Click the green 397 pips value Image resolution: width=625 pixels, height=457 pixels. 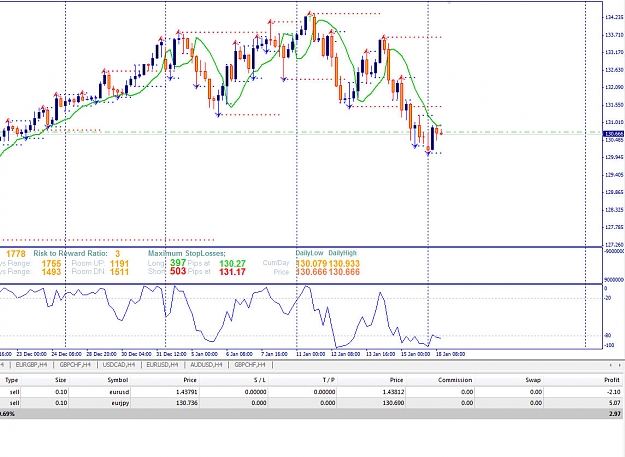(x=178, y=263)
